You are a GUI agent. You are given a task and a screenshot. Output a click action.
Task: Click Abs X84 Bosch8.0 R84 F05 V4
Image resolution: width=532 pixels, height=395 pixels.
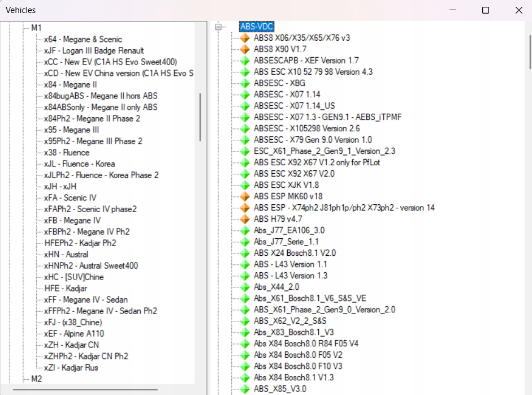[x=306, y=344]
